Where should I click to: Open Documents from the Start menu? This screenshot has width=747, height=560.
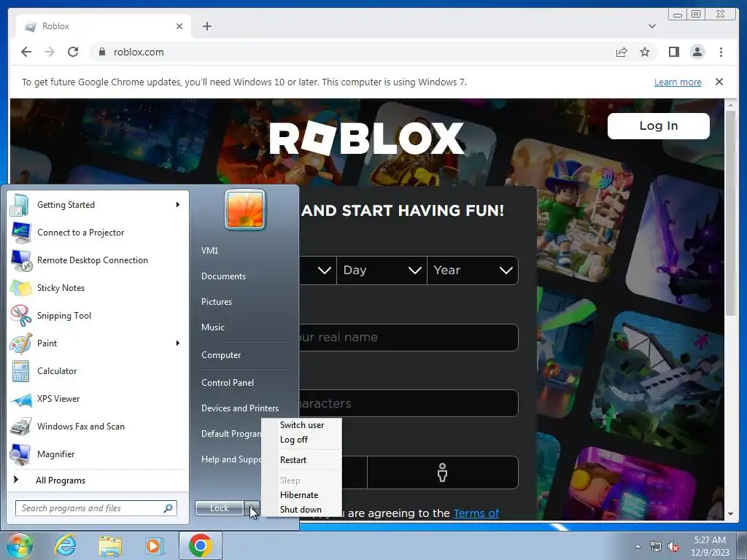point(223,276)
